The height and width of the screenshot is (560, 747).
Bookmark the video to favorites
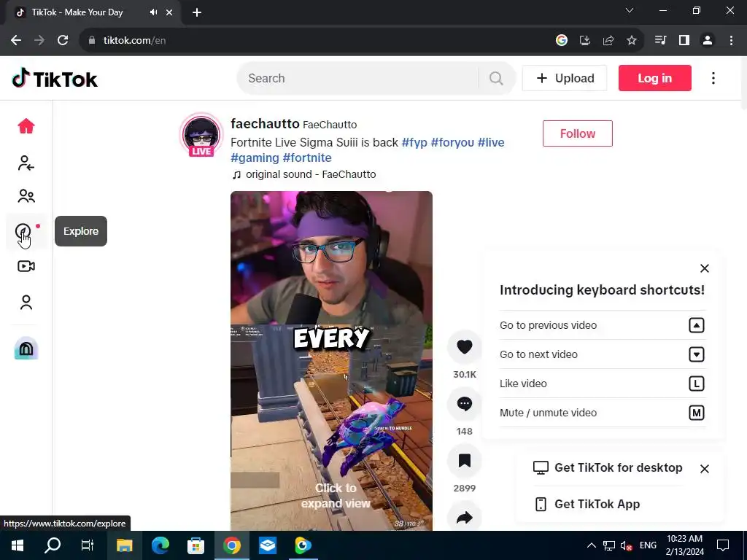click(465, 461)
